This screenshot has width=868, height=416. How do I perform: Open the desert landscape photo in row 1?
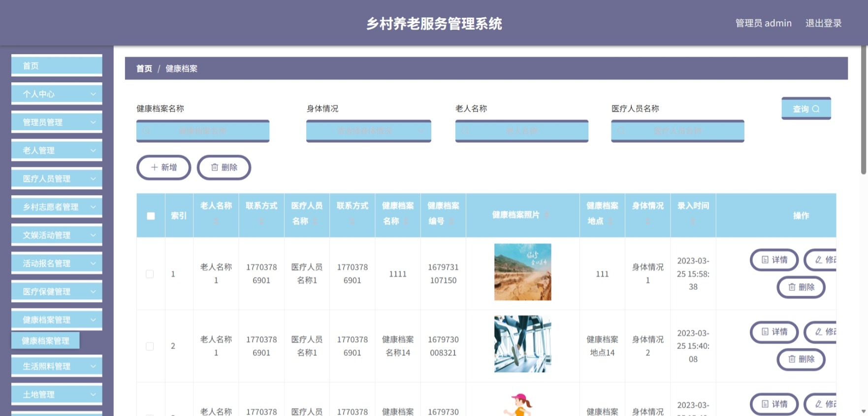(522, 272)
